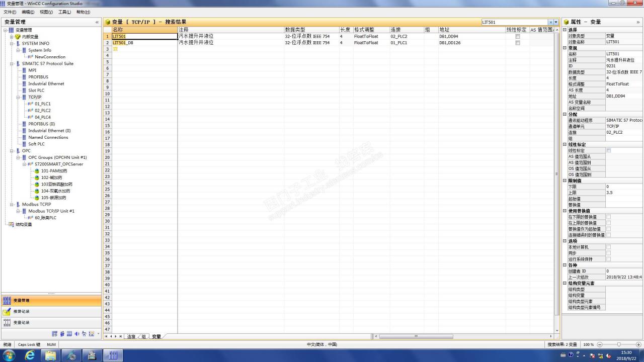Collapse the Modbus TCPIP tree node
Image resolution: width=644 pixels, height=362 pixels.
[12, 204]
